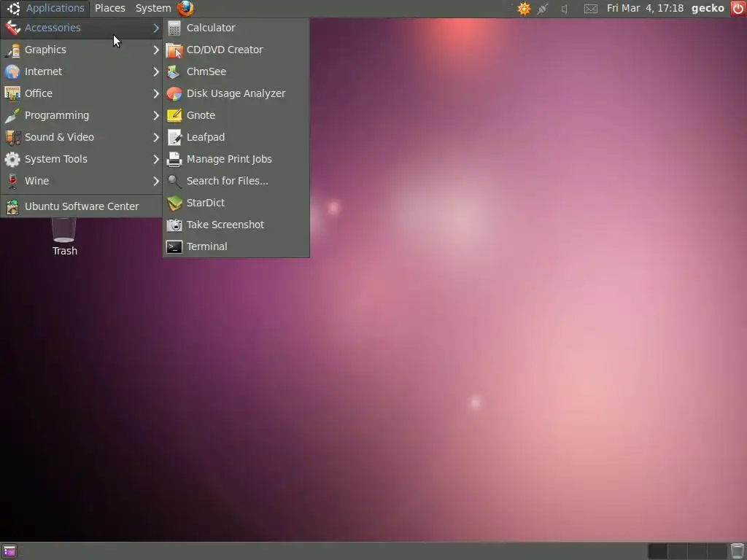Click the Take Screenshot camera icon
747x560 pixels.
click(174, 225)
